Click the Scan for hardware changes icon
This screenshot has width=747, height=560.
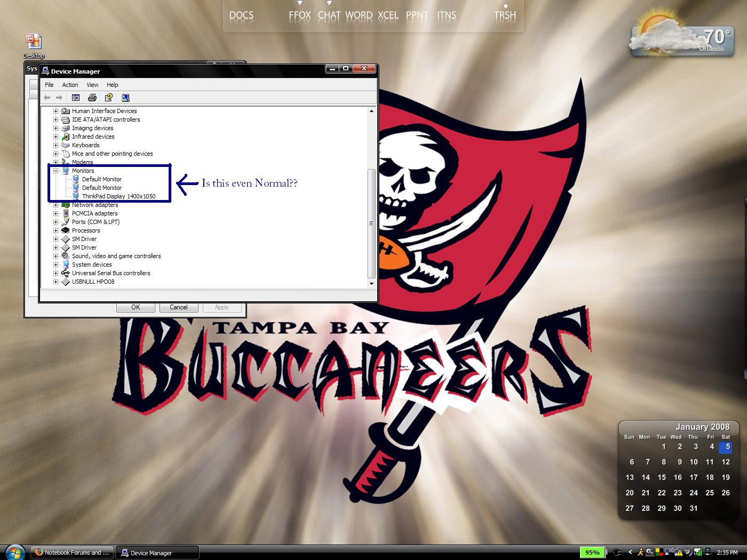125,98
